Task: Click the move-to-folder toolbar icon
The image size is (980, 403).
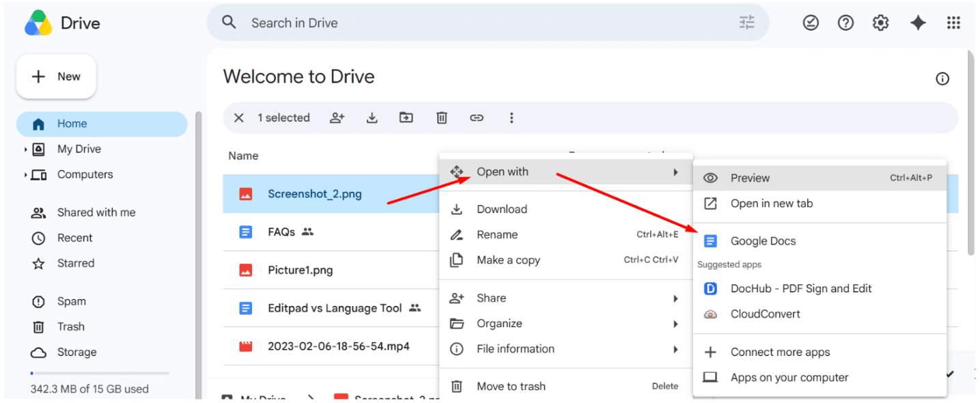Action: pos(406,118)
